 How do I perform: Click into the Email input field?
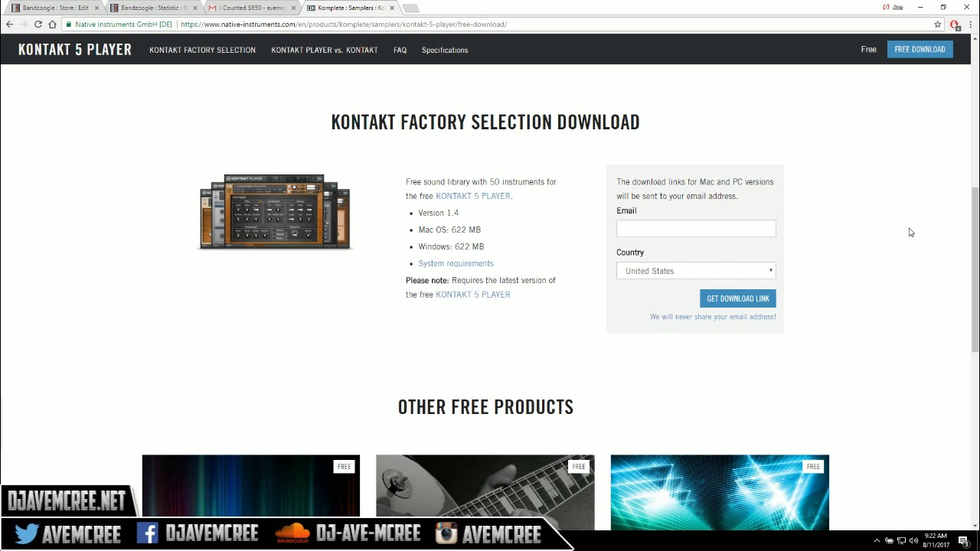click(x=696, y=229)
